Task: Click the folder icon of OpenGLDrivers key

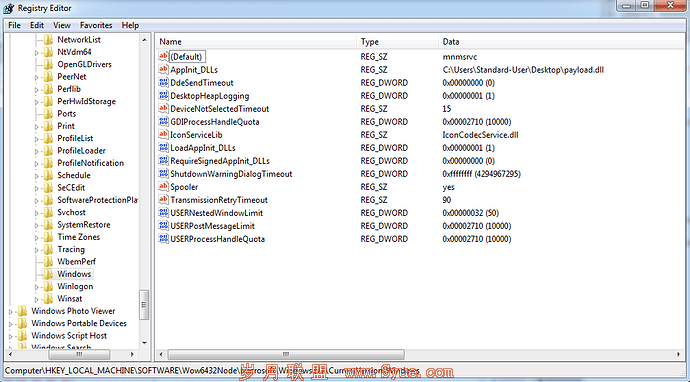Action: pos(48,64)
